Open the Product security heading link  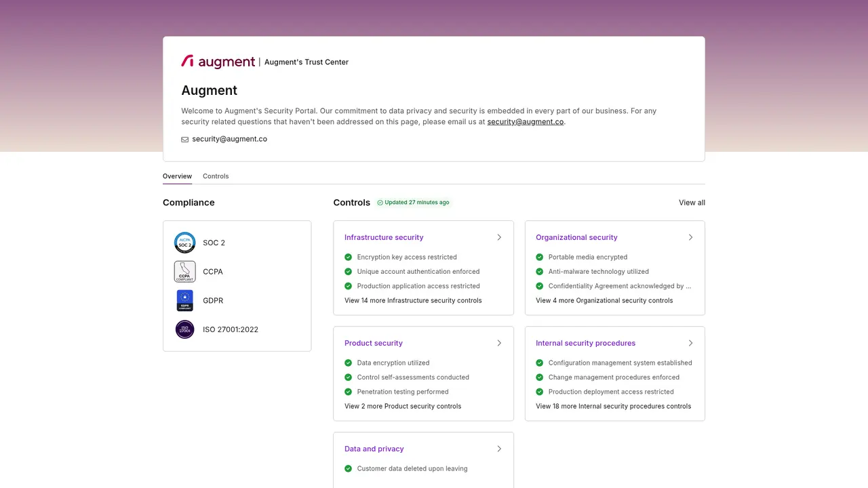[x=374, y=343]
